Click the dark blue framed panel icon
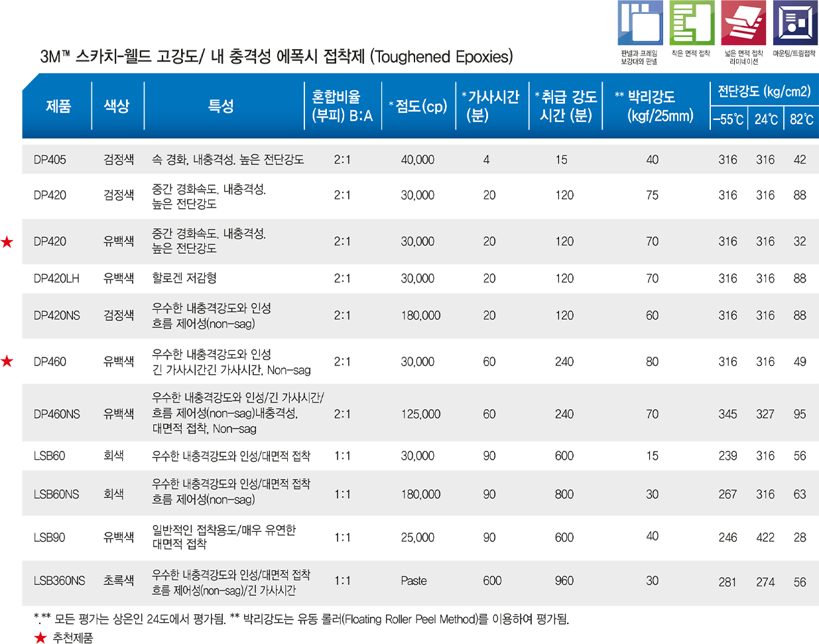The image size is (819, 644). point(795,23)
